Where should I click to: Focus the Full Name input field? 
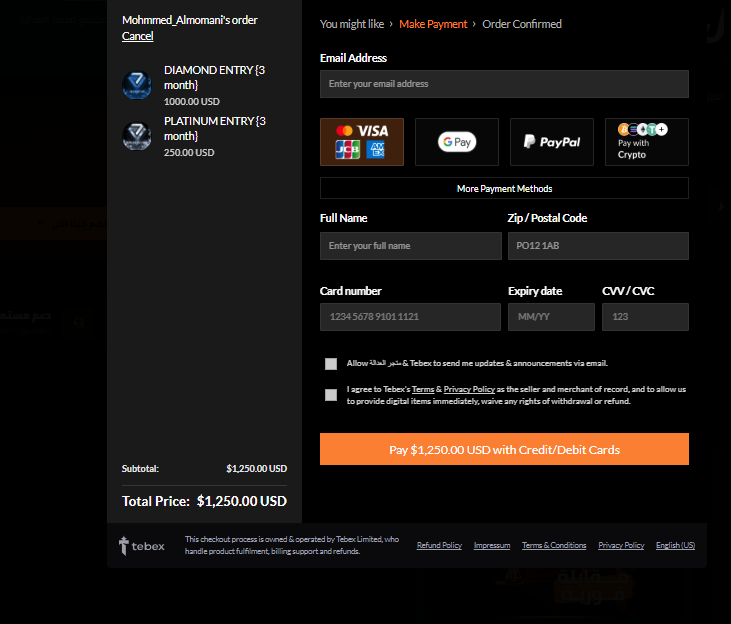pos(411,246)
